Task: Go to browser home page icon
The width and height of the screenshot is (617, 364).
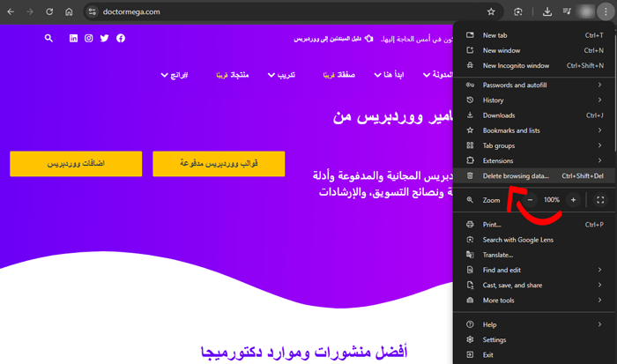Action: click(x=69, y=11)
